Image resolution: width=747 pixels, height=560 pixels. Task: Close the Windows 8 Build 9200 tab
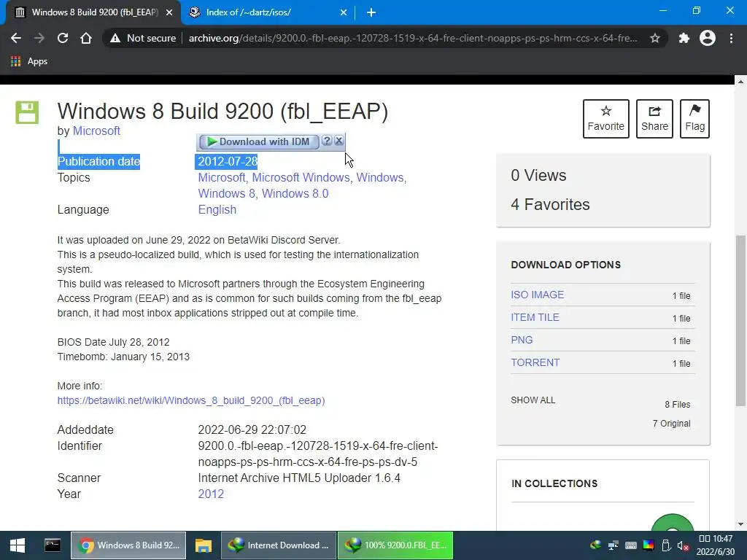[x=169, y=12]
